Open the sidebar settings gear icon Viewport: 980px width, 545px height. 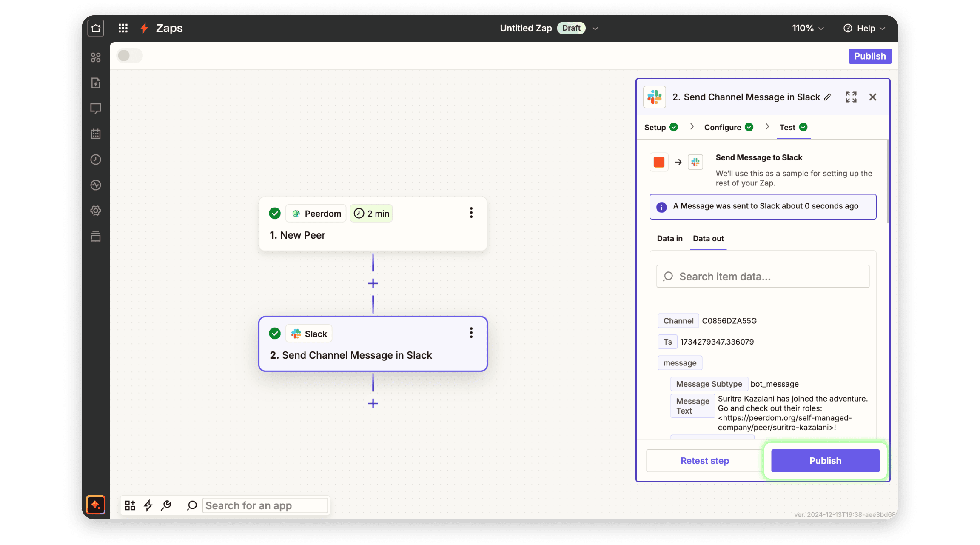(96, 211)
